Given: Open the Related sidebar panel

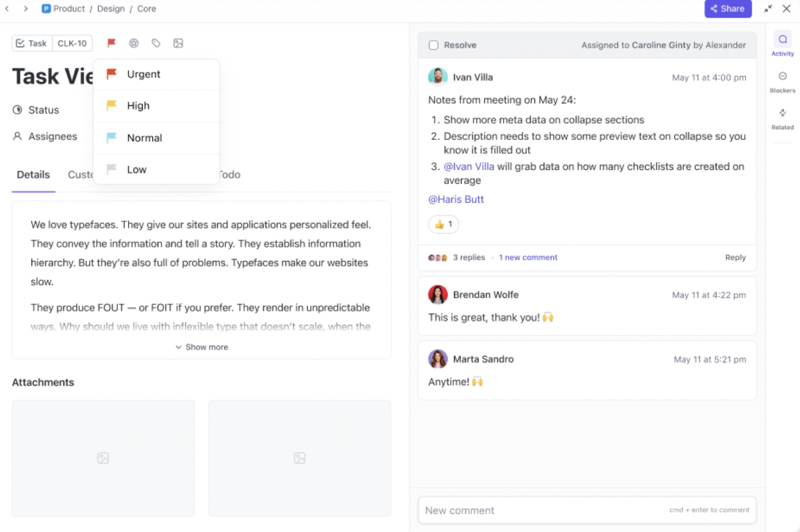Looking at the screenshot, I should tap(782, 118).
